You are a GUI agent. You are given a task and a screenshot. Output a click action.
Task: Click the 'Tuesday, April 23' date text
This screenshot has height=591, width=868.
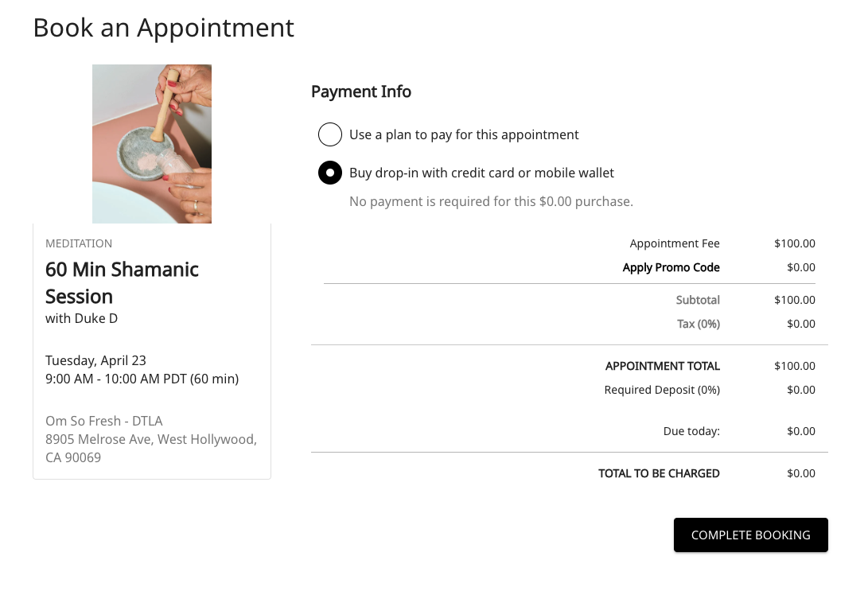click(95, 360)
